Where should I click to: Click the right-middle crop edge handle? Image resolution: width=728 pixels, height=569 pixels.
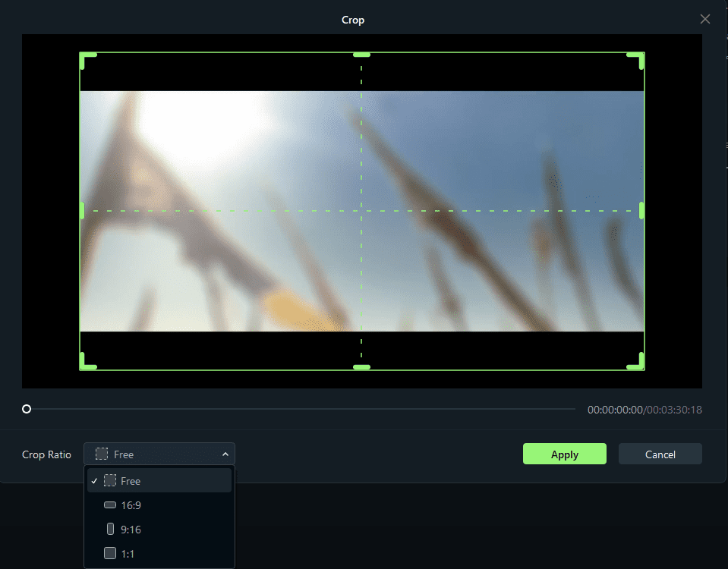click(641, 211)
